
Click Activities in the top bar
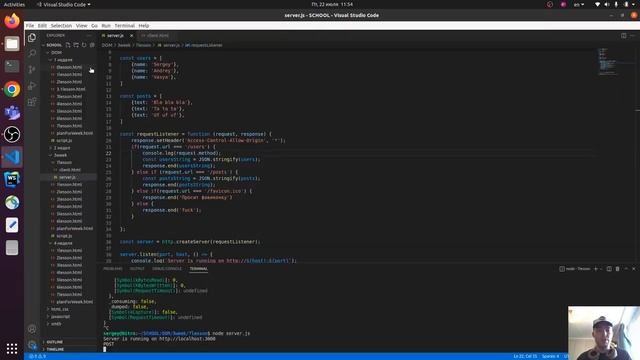[14, 4]
